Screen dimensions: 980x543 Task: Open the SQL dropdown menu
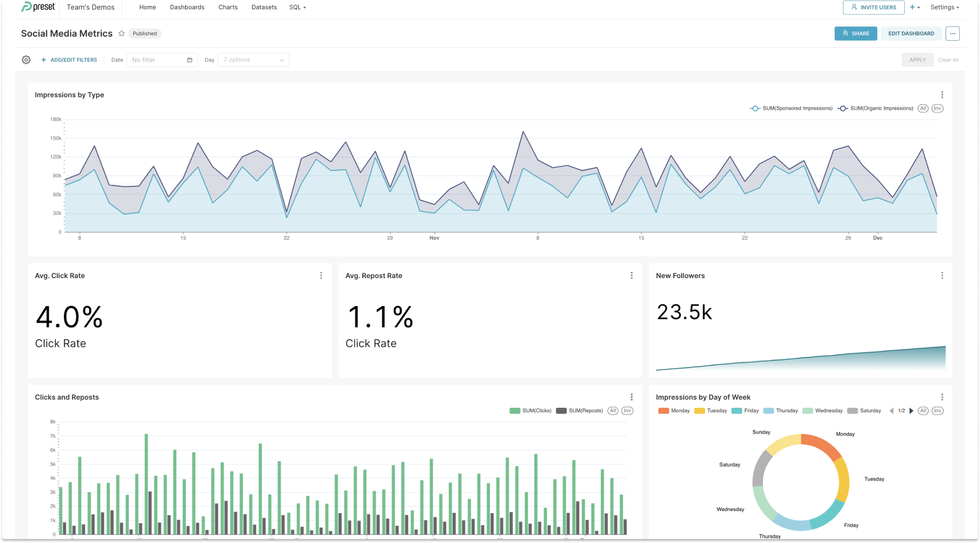click(x=297, y=7)
